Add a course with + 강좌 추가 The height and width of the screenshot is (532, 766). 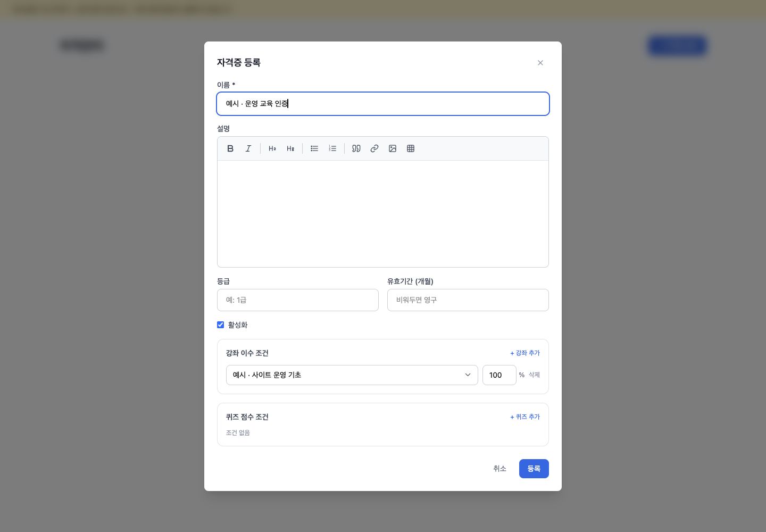coord(525,353)
